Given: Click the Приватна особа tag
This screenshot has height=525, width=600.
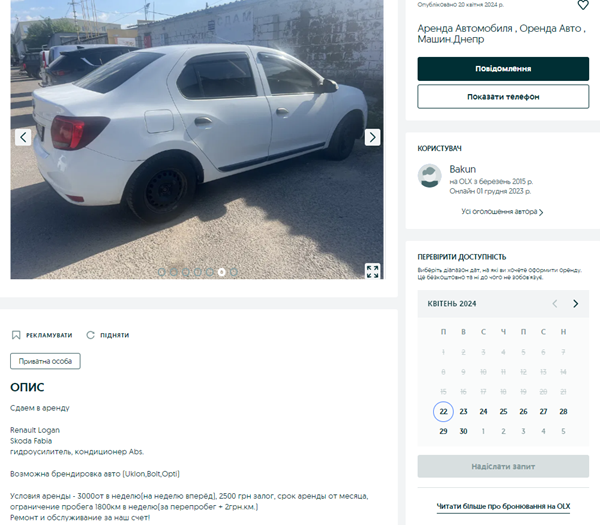Looking at the screenshot, I should 45,361.
